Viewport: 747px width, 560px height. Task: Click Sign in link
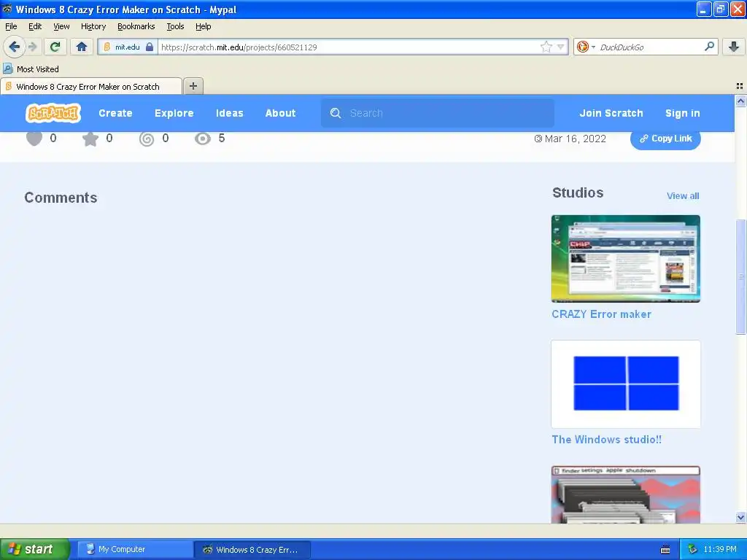click(682, 113)
